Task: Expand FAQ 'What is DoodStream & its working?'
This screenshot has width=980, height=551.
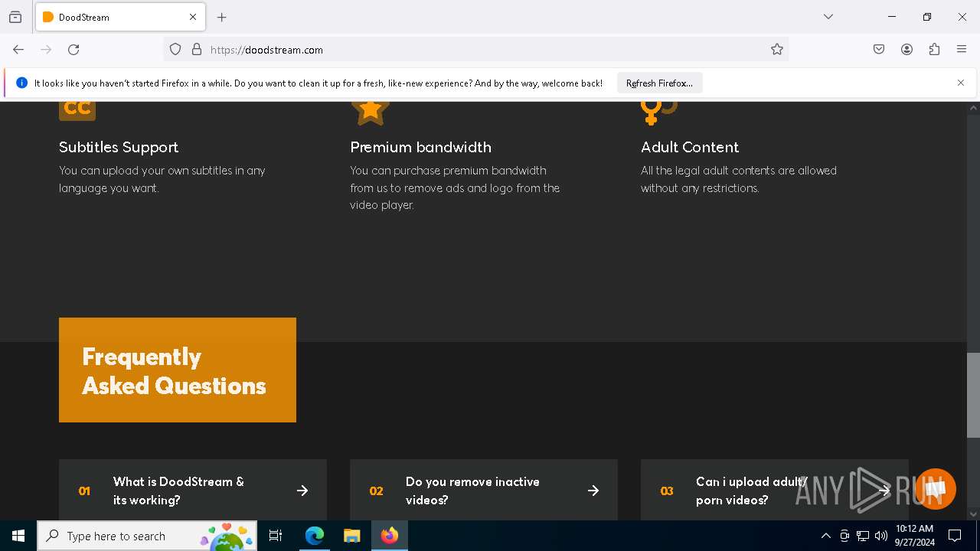Action: [193, 490]
